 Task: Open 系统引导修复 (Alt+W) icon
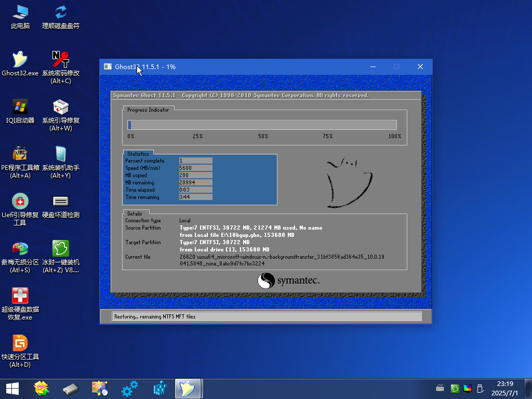[61, 115]
